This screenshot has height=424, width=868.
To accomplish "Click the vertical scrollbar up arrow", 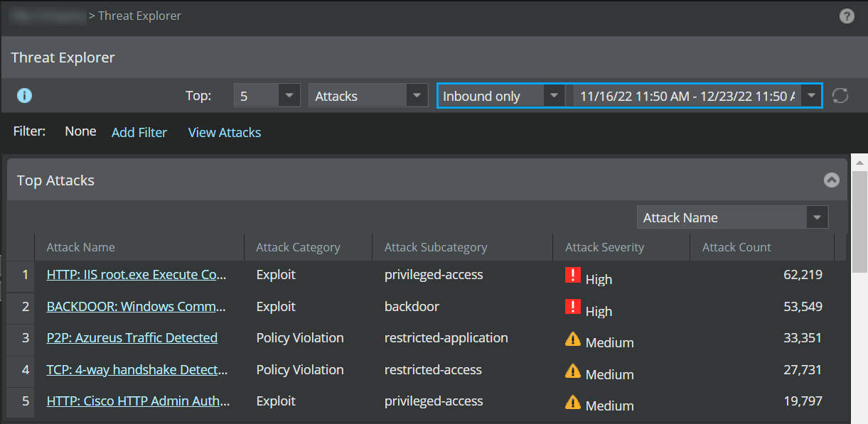I will 859,162.
